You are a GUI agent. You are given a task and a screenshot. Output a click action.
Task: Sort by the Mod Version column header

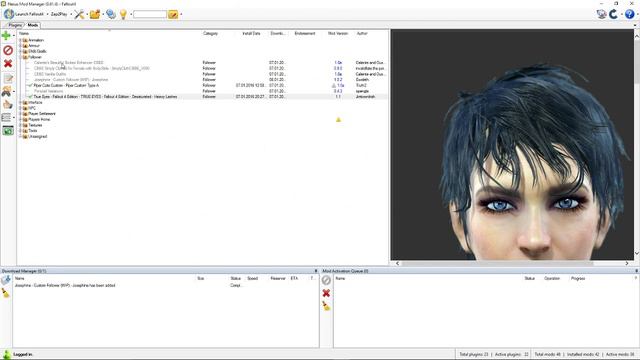[x=338, y=33]
